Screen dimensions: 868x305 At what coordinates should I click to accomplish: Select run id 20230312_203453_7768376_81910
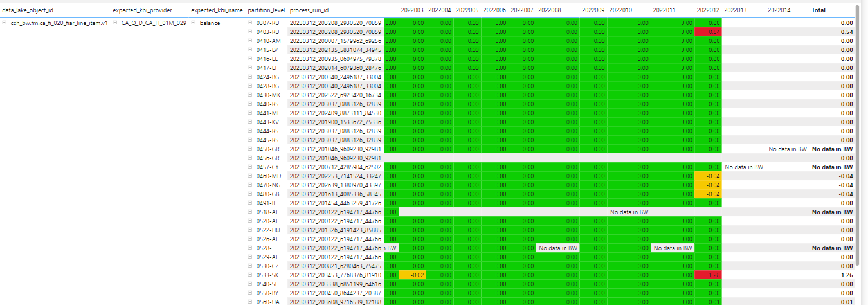(x=336, y=275)
